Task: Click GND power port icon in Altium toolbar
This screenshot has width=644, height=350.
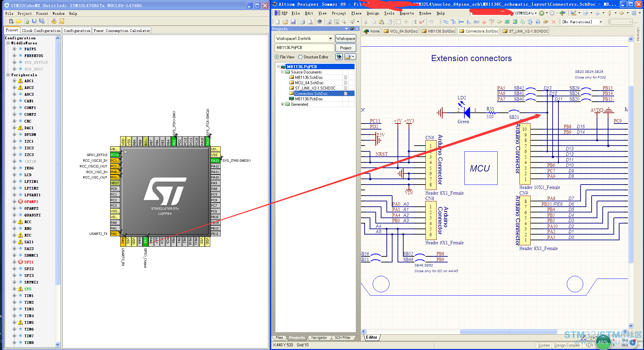Action: click(x=484, y=22)
